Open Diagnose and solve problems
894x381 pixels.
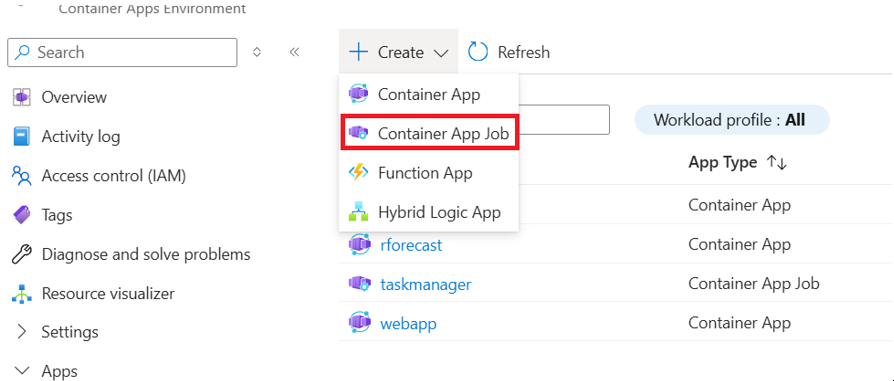[x=146, y=254]
